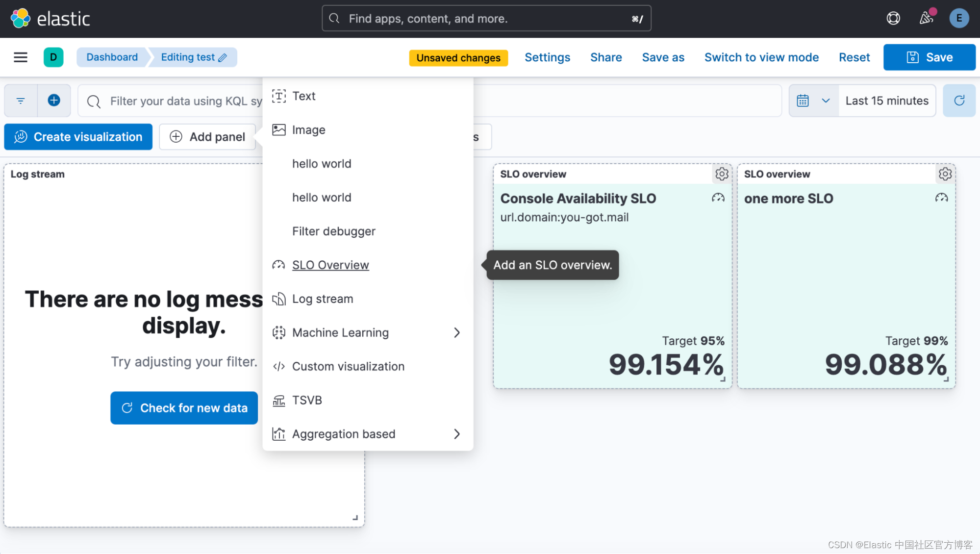Open the help lifebuoy icon
Viewport: 980px width, 554px height.
pos(893,19)
